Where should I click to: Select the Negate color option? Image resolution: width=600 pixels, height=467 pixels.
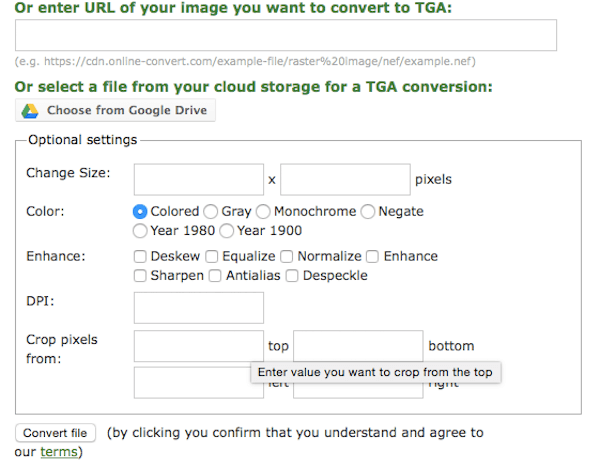coord(368,211)
